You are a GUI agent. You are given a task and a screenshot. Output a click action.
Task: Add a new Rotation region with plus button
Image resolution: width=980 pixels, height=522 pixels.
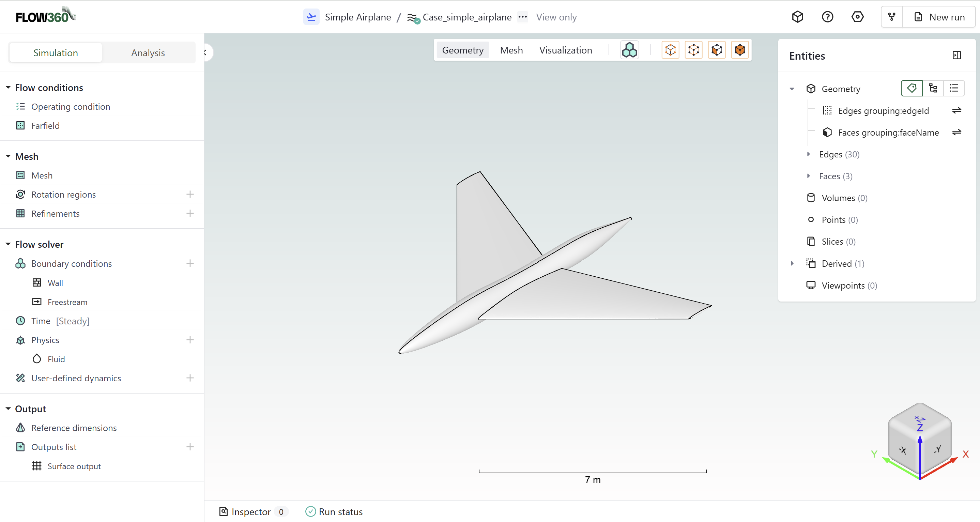click(x=190, y=194)
